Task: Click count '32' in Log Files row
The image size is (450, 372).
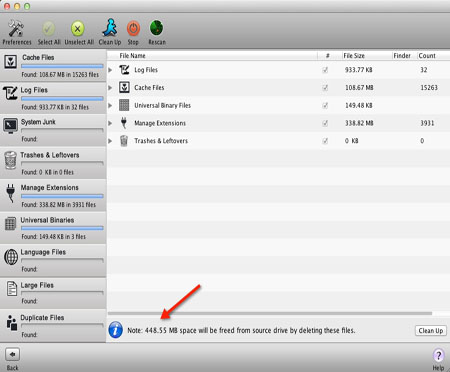Action: (x=424, y=70)
